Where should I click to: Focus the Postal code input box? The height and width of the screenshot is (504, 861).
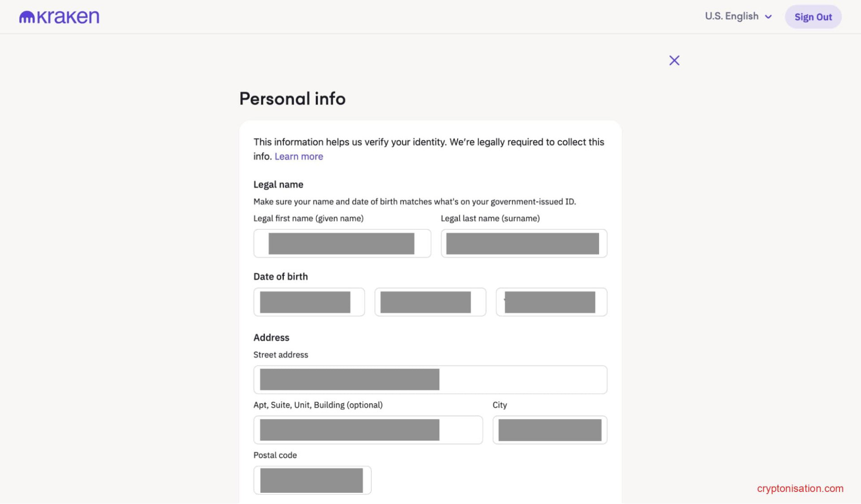312,480
